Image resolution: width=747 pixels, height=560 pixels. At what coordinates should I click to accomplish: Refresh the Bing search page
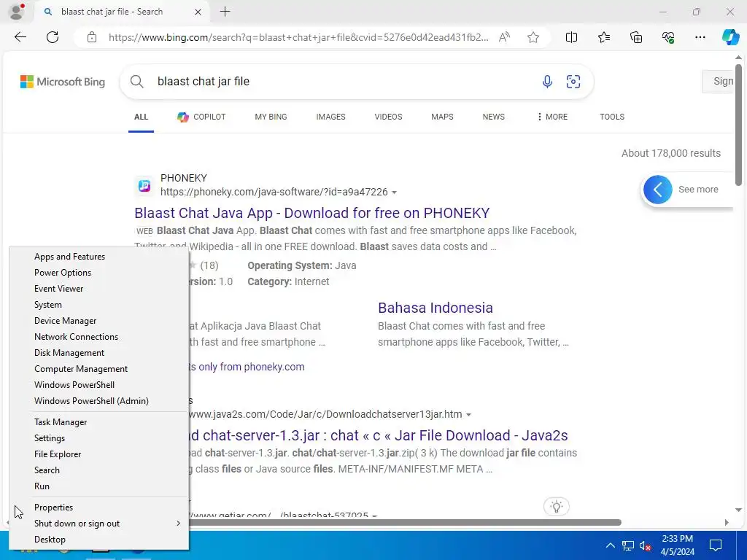click(x=53, y=37)
